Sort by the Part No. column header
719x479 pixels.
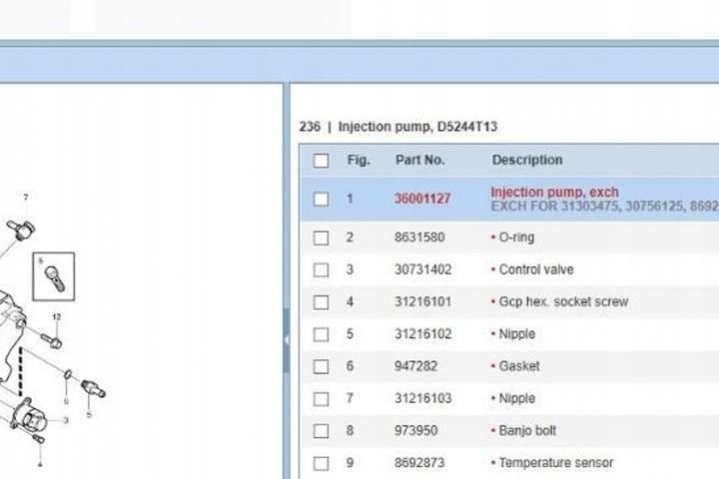(x=420, y=160)
